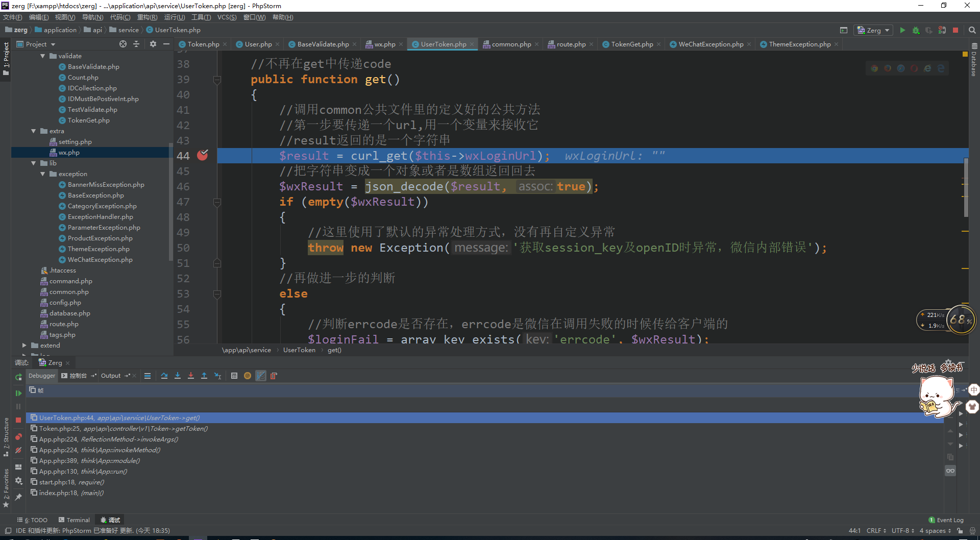Click the green Debug bug icon

click(x=916, y=31)
